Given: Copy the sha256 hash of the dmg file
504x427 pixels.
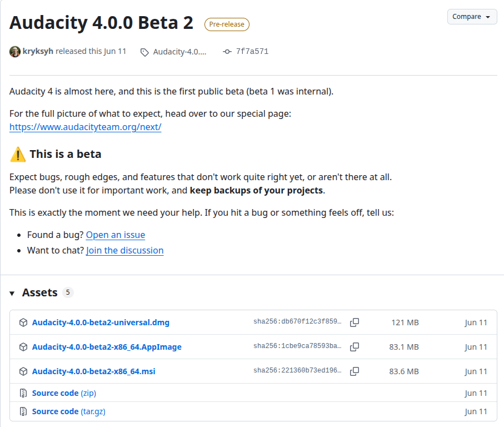Looking at the screenshot, I should 355,322.
